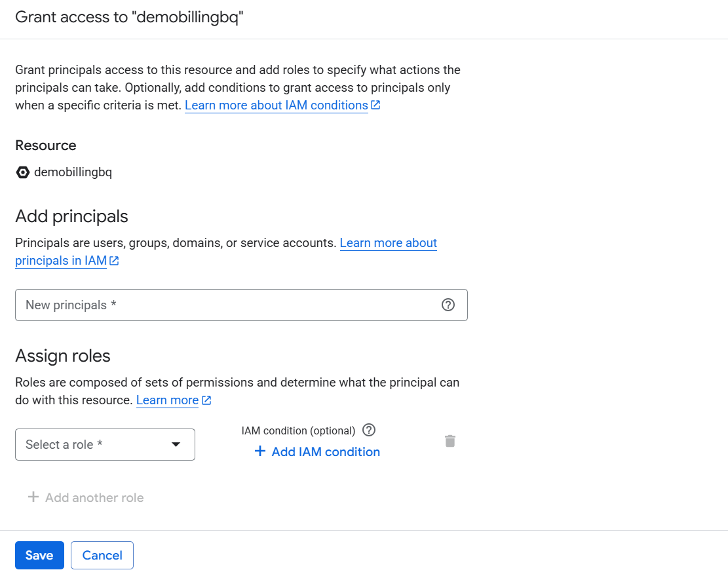Click the role dropdown arrow

pos(176,444)
